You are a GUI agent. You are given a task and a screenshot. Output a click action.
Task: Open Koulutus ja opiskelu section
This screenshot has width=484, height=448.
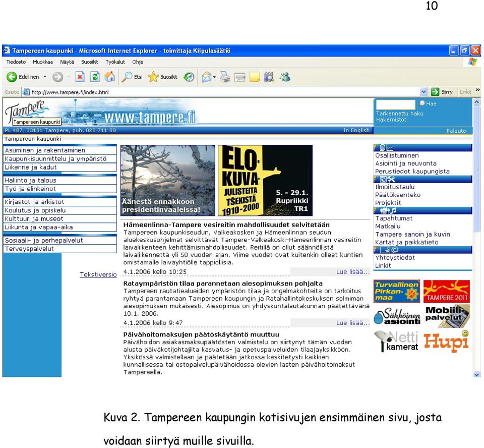(x=60, y=210)
